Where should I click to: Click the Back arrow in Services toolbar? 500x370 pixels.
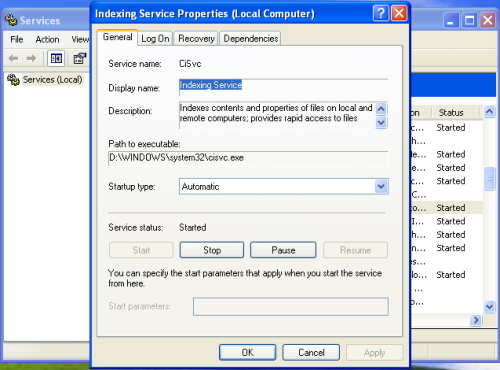[13, 59]
